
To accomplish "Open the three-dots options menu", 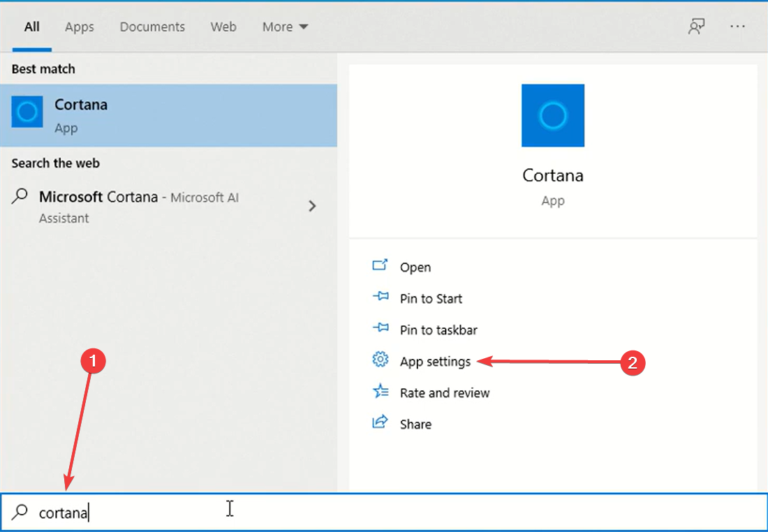I will 737,27.
